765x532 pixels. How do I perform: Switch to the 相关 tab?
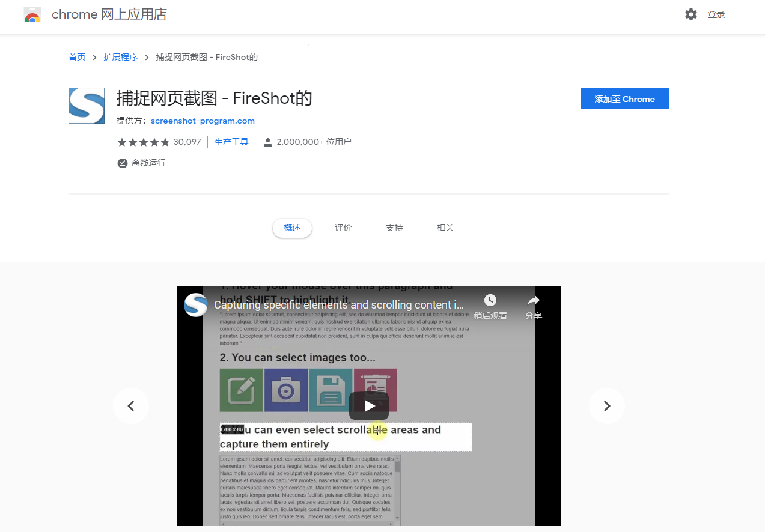445,228
